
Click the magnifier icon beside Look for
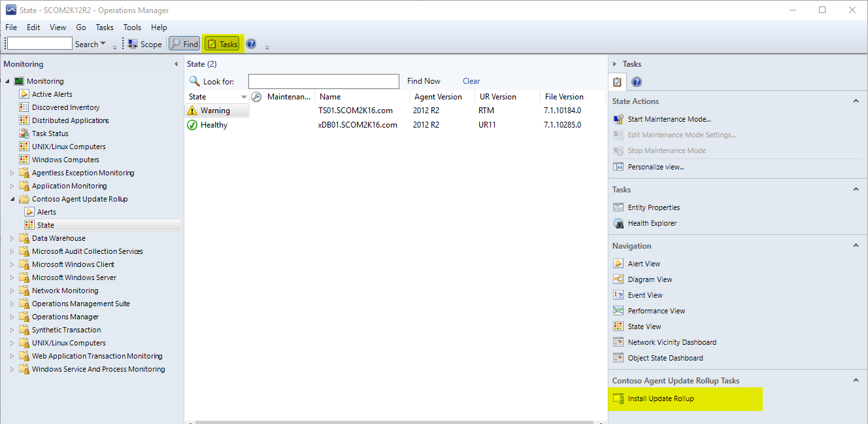click(194, 81)
